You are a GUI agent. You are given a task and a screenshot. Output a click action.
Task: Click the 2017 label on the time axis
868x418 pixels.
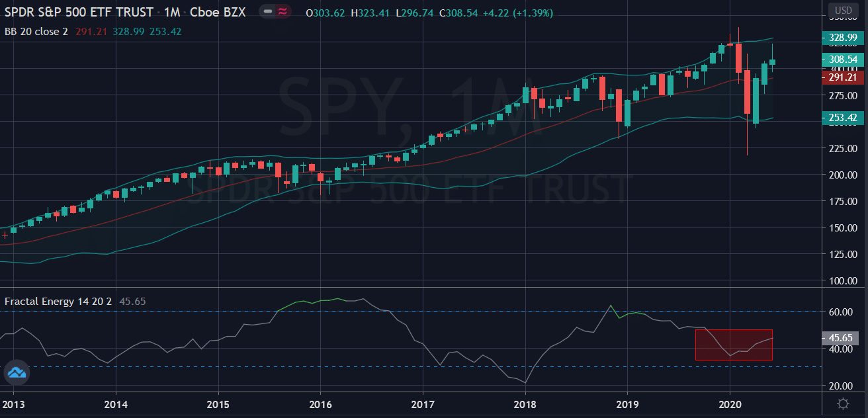[423, 403]
